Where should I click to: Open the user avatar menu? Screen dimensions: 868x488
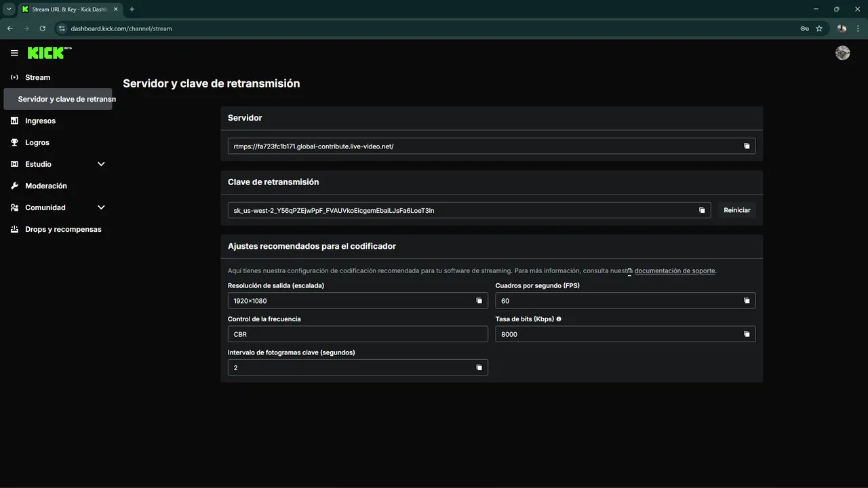(843, 53)
